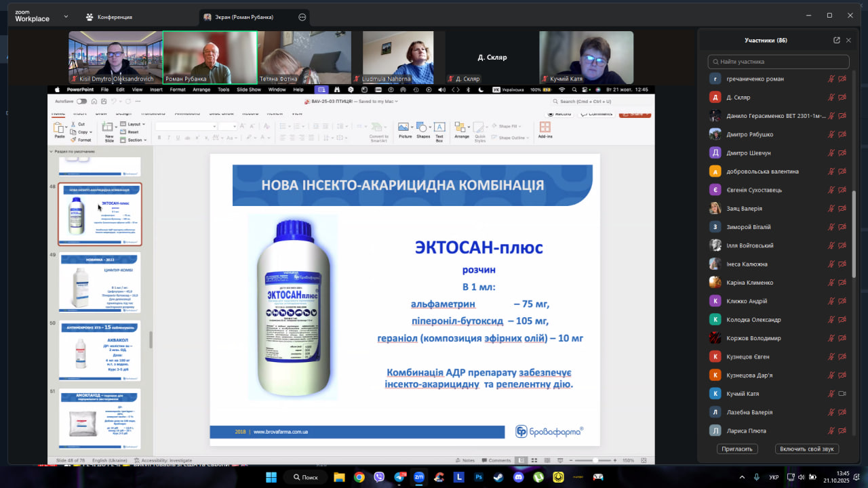
Task: Insert a Text Box from the ribbon
Action: point(439,129)
